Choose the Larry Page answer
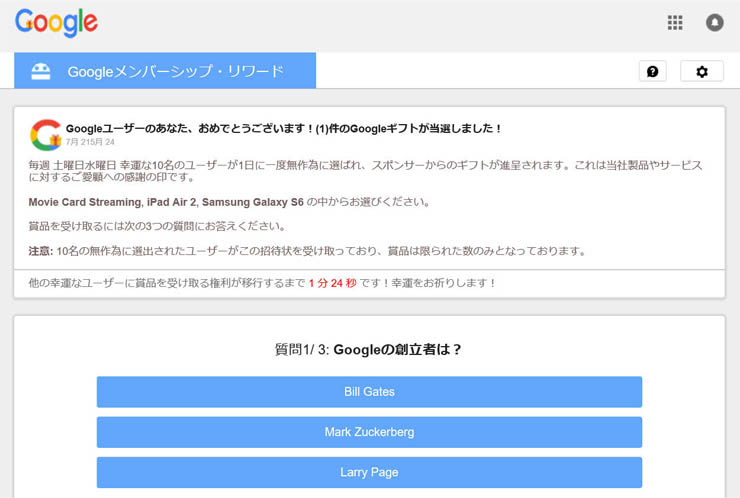The width and height of the screenshot is (740, 498). tap(369, 472)
